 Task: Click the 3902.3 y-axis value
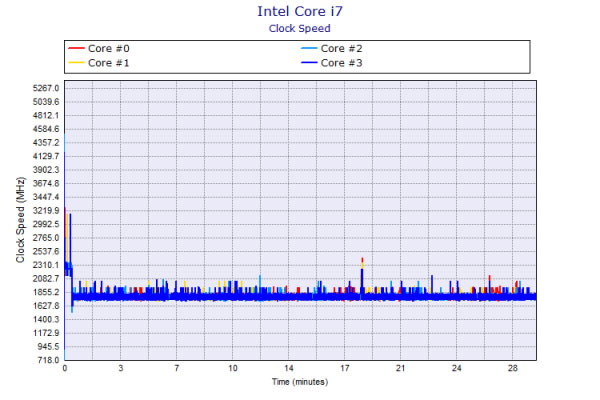(46, 170)
